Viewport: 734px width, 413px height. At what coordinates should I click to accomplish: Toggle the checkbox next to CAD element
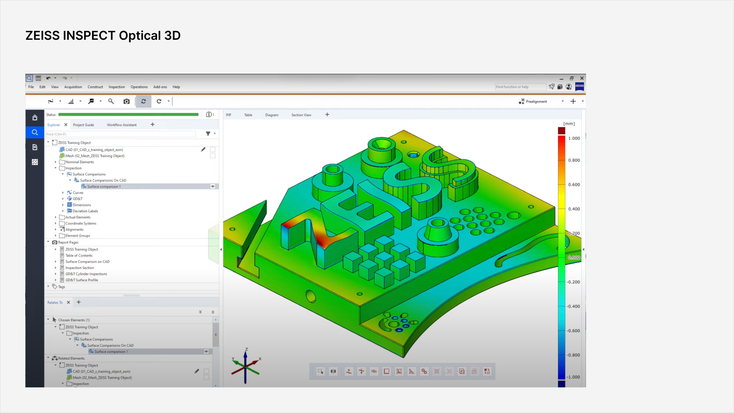(213, 149)
